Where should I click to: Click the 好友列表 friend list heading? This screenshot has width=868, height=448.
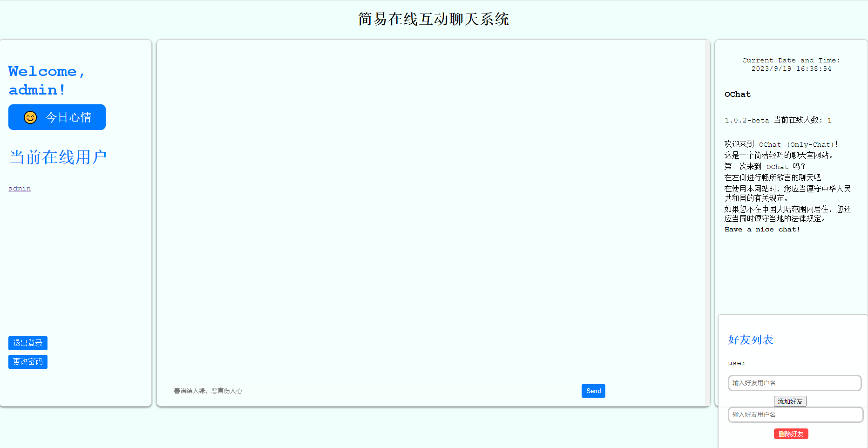click(x=750, y=340)
